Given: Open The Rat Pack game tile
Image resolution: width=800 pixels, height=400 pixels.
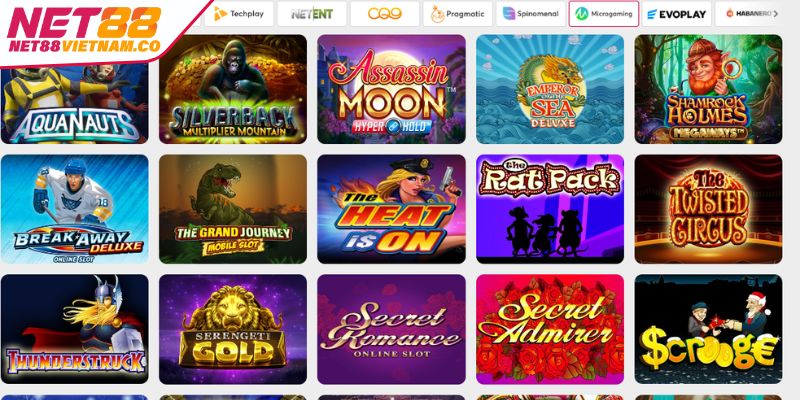Looking at the screenshot, I should pyautogui.click(x=550, y=209).
